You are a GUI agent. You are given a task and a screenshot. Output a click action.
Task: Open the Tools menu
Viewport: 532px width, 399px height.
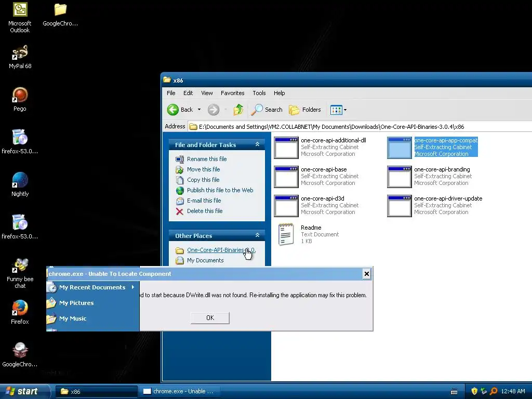259,93
